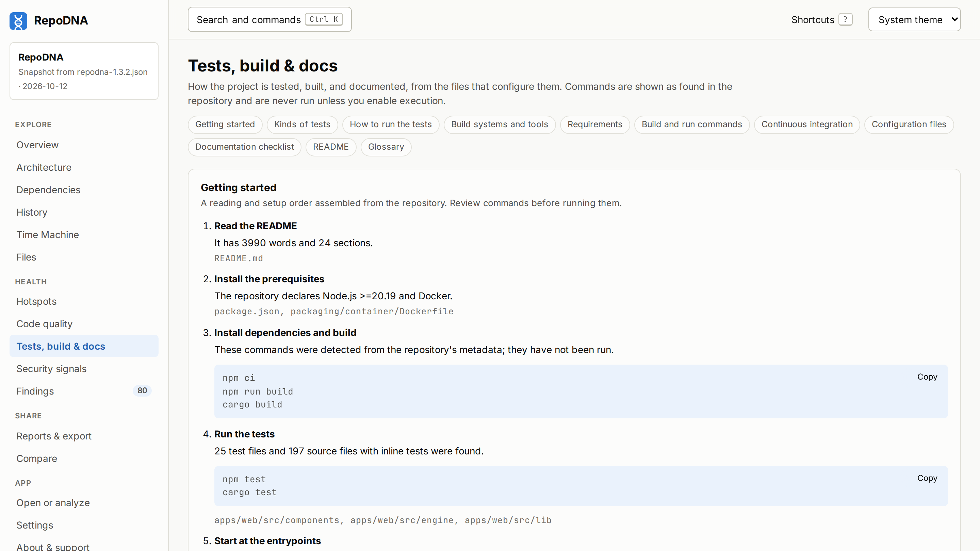Screen dimensions: 980x551
Task: Click the Run the tests step heading
Action: point(244,434)
